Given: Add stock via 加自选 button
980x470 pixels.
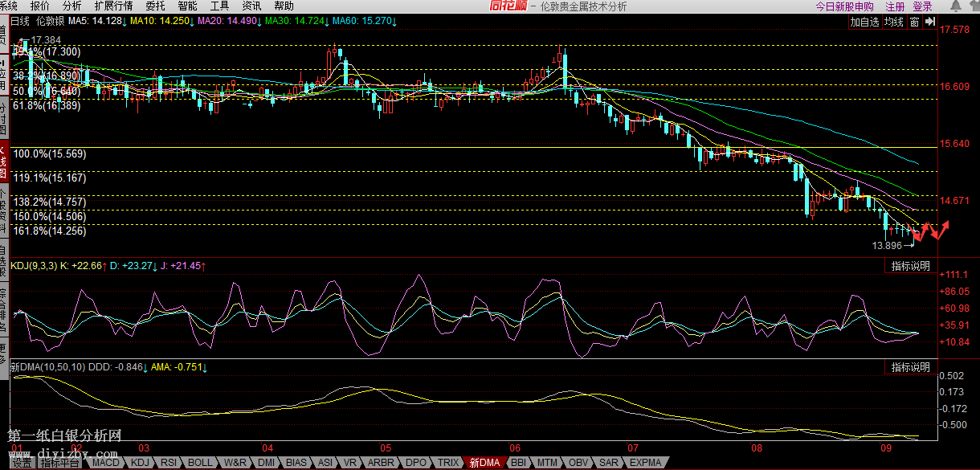Looking at the screenshot, I should (865, 22).
